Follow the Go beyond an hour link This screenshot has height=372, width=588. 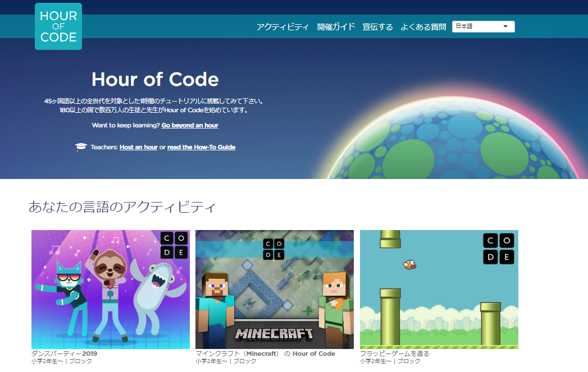click(190, 125)
